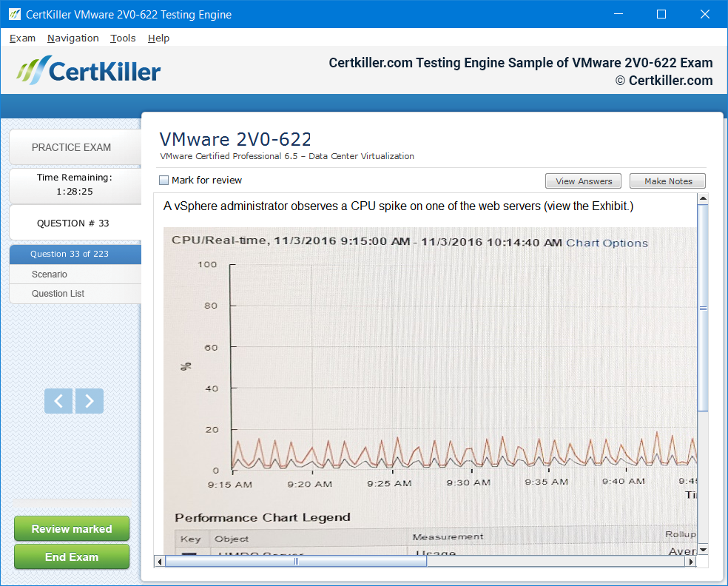Click the vertical scrollbar thumb

(x=703, y=308)
